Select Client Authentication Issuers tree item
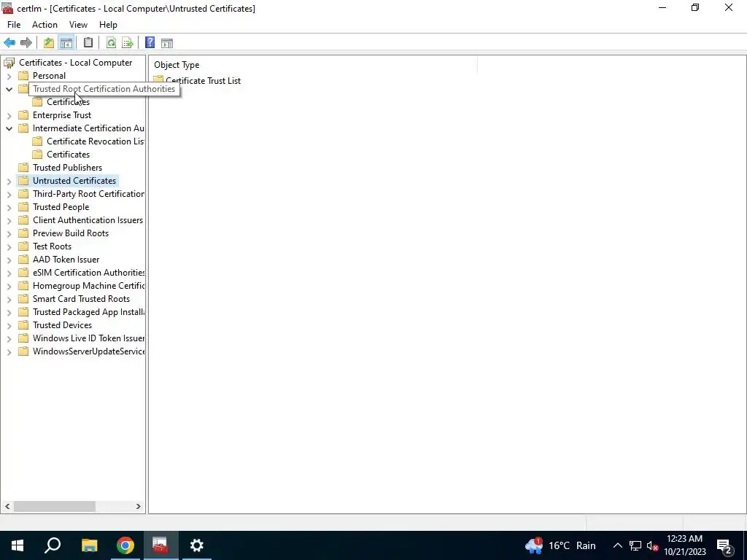 pos(88,220)
